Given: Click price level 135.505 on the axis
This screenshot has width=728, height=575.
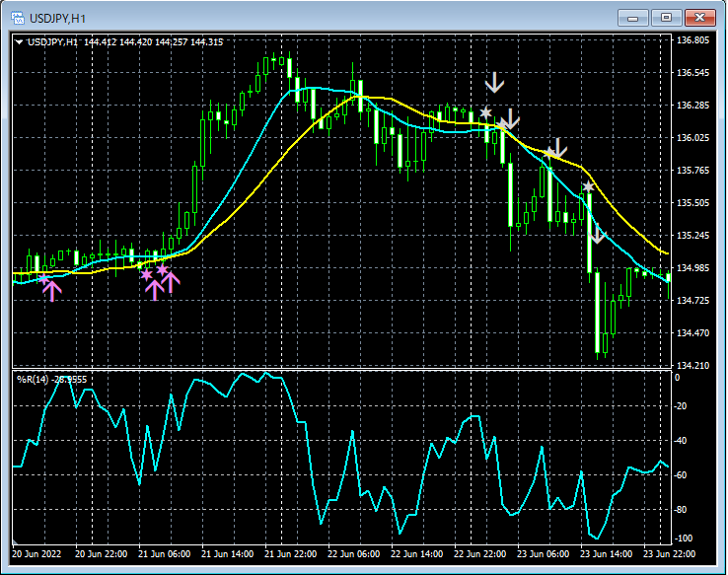Looking at the screenshot, I should [x=692, y=203].
